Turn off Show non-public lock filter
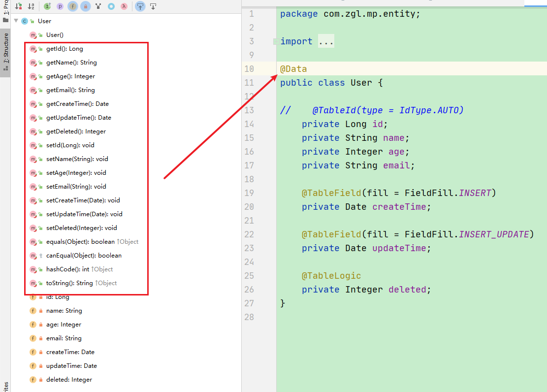Screen dimensions: 547x392 pyautogui.click(x=86, y=6)
